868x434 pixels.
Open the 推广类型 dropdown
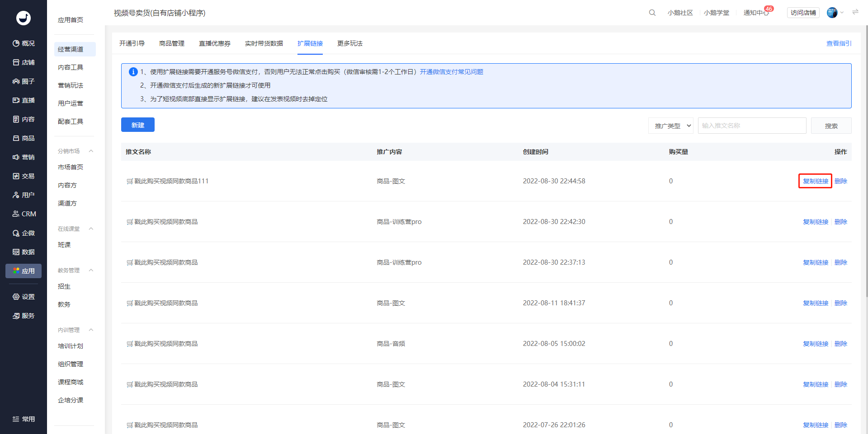[671, 126]
